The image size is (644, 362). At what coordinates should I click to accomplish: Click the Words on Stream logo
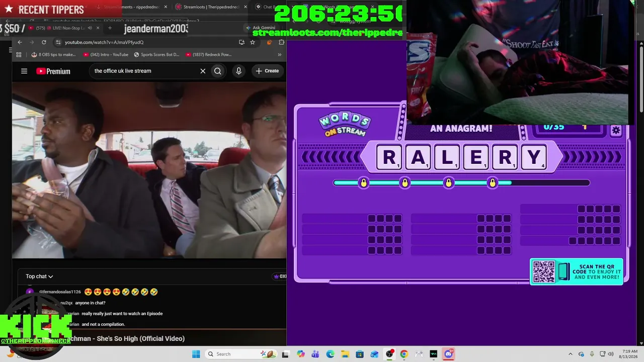(345, 125)
